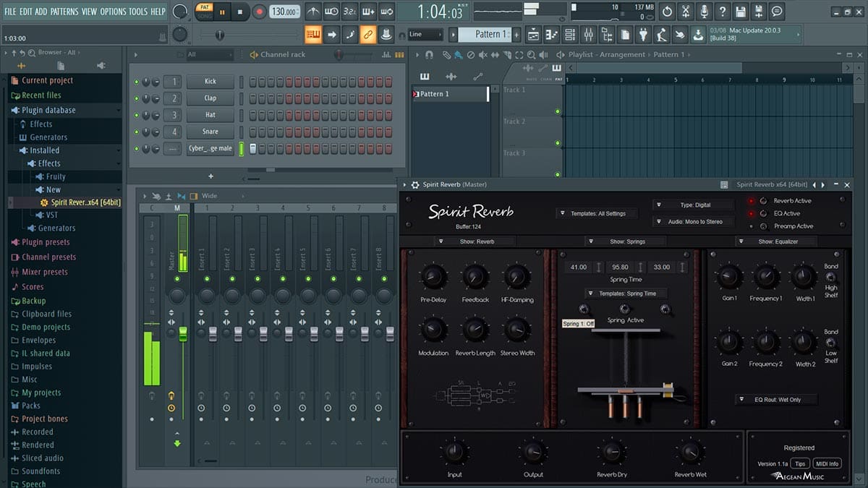
Task: Open the audio editor scissors icon
Action: (686, 12)
